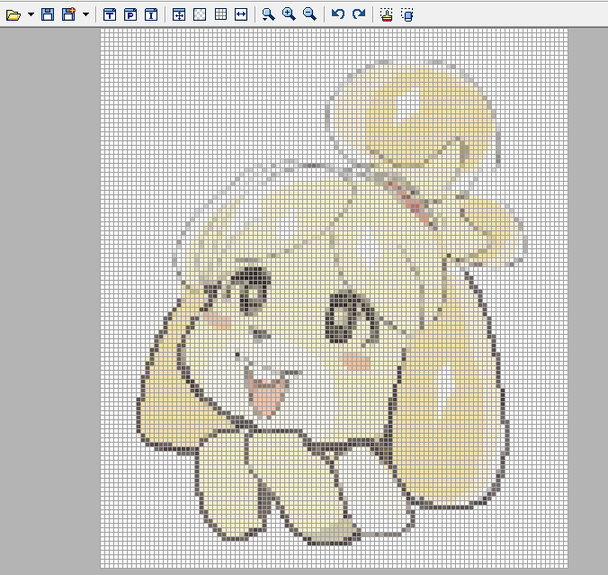This screenshot has width=608, height=575.
Task: Select the window icon labeled P
Action: click(x=130, y=15)
